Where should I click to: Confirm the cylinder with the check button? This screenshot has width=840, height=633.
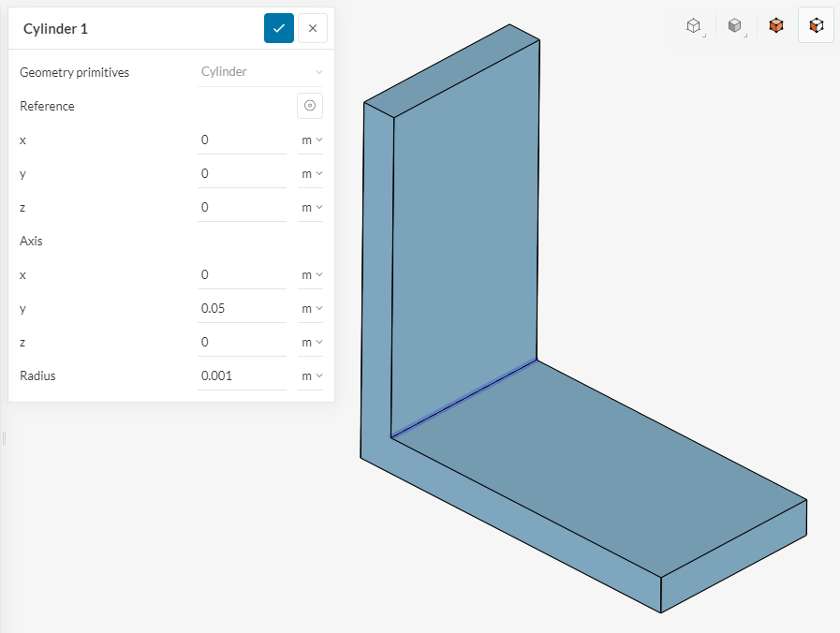coord(278,28)
